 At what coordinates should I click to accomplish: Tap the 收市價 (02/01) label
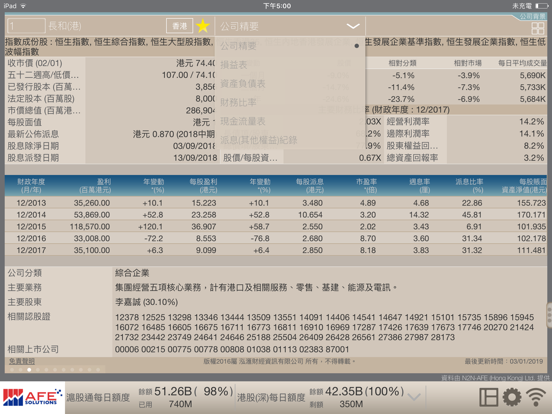click(35, 63)
